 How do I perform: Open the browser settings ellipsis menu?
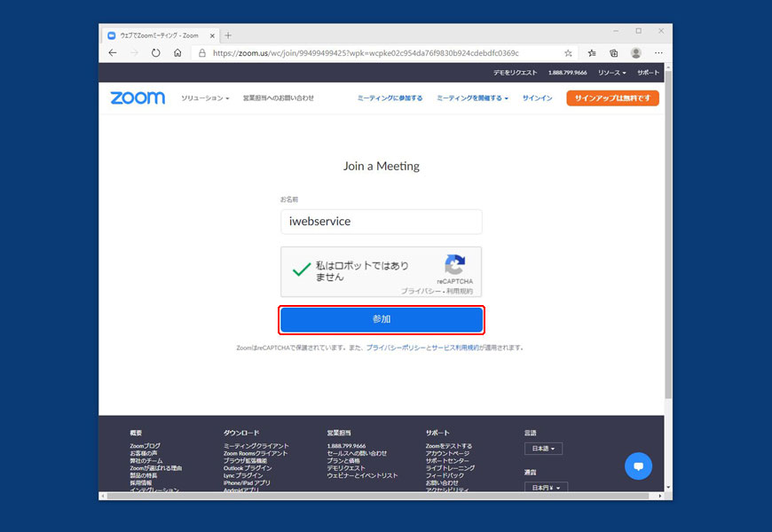(x=658, y=52)
